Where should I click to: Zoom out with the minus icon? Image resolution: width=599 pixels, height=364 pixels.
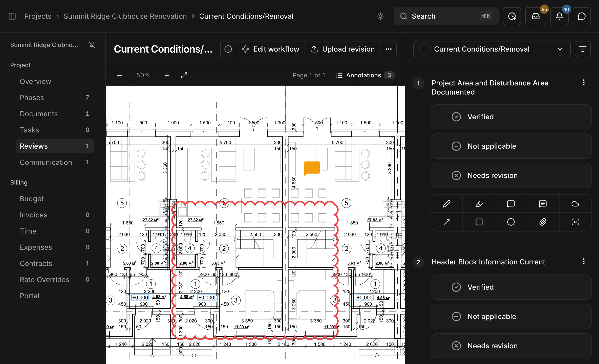[119, 75]
